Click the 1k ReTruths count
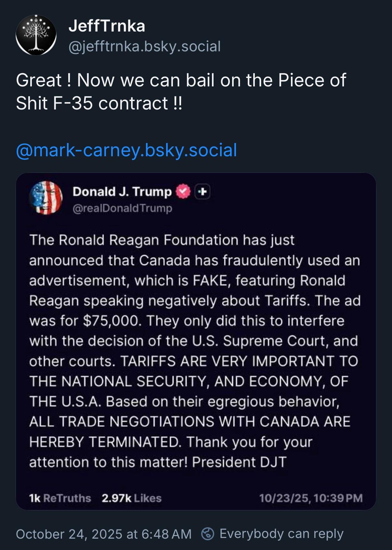Image resolution: width=392 pixels, height=550 pixels. tap(60, 498)
